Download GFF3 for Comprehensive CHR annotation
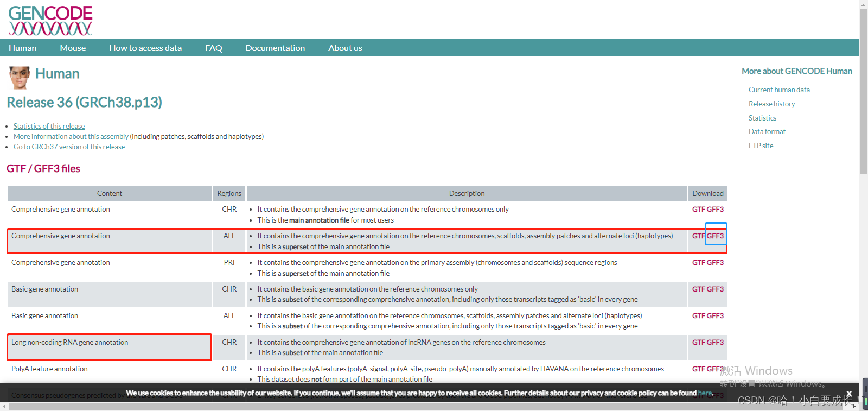 pos(715,209)
